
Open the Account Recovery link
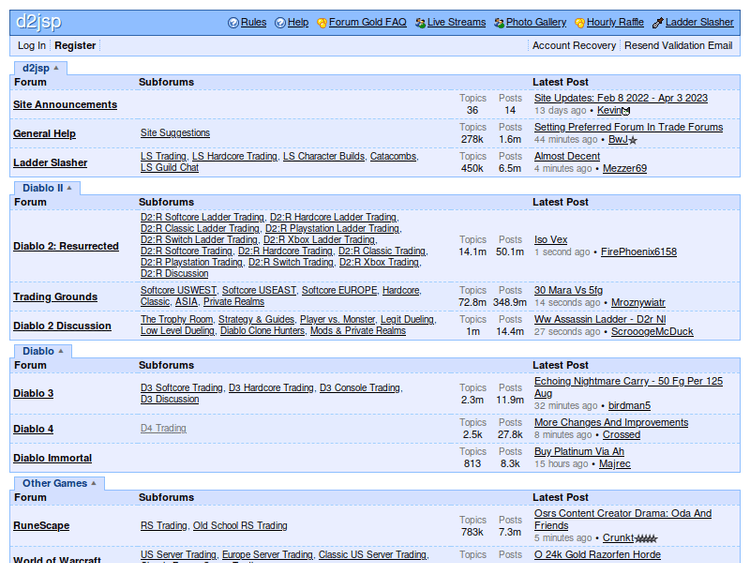[x=574, y=46]
